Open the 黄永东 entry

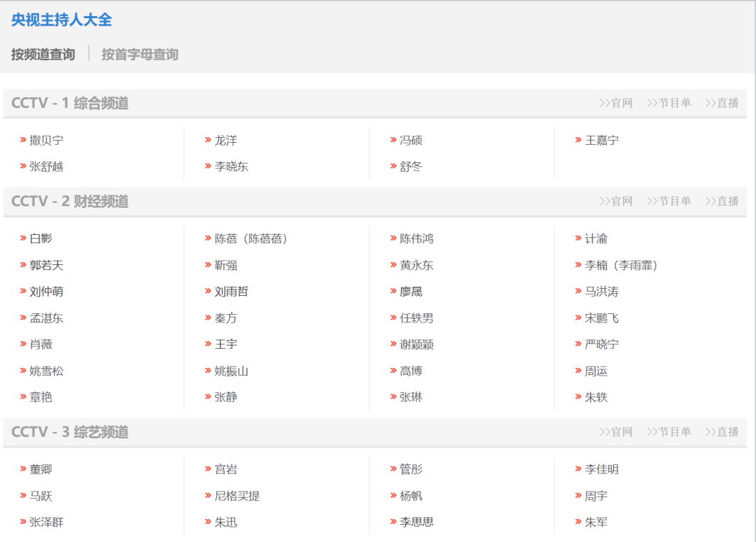click(416, 265)
